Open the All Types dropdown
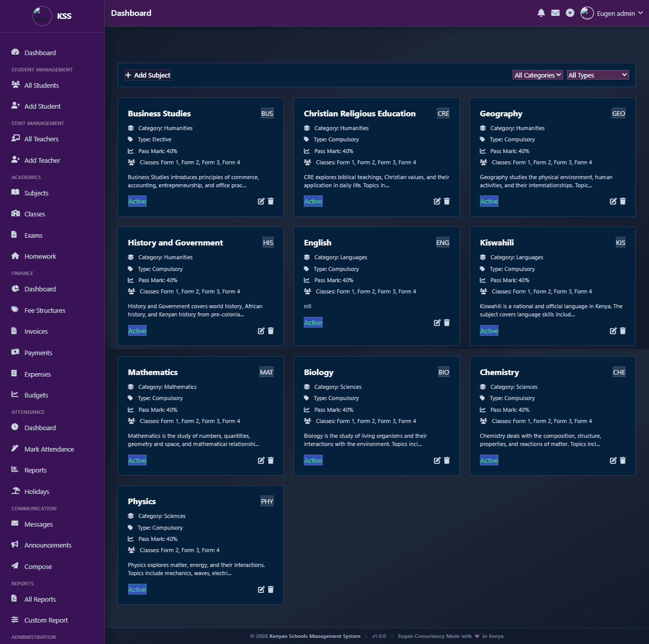Viewport: 649px width, 644px height. (597, 75)
